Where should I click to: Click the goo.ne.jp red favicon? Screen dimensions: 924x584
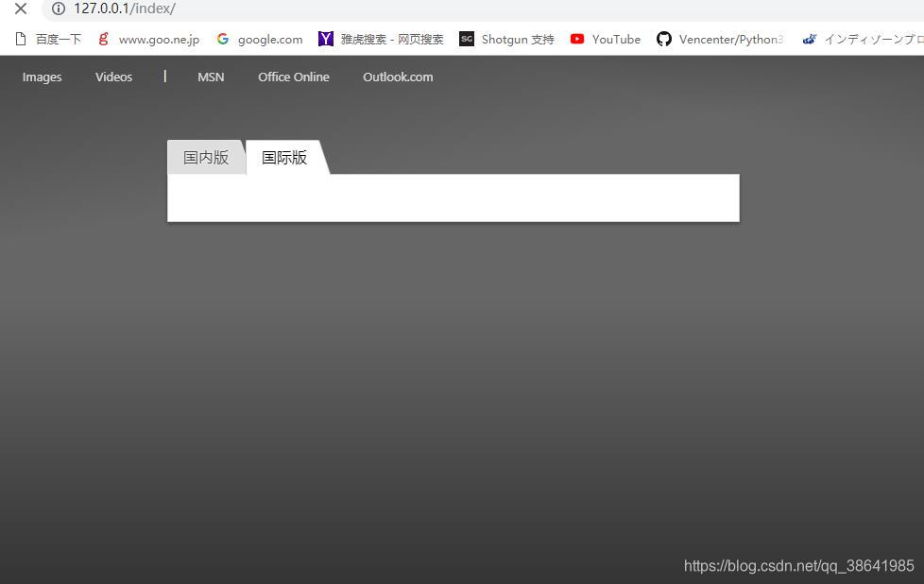104,39
